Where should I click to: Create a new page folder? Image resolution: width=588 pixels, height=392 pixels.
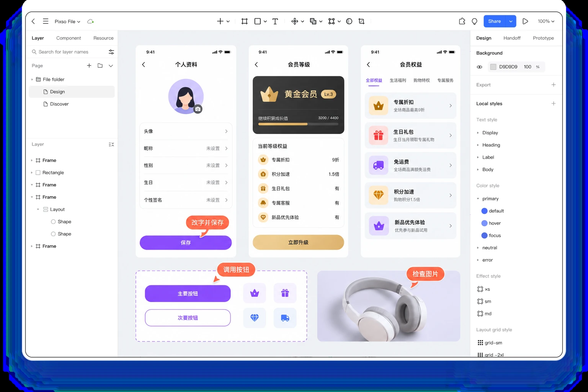click(100, 65)
